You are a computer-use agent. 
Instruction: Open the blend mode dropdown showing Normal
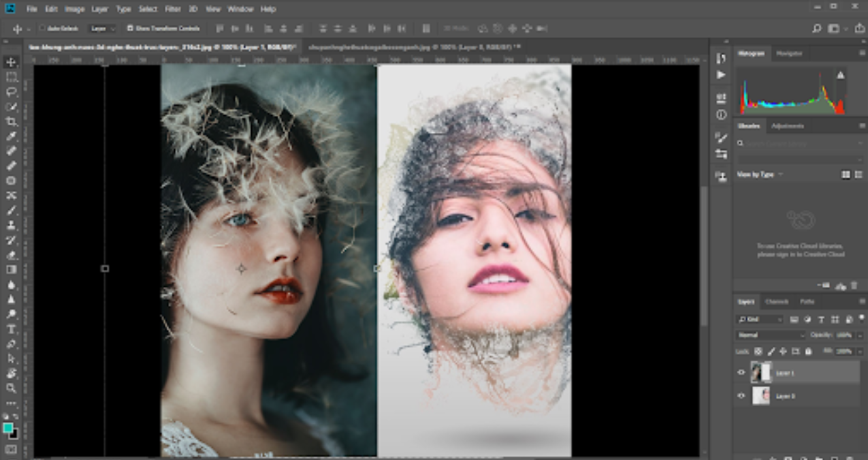(769, 335)
